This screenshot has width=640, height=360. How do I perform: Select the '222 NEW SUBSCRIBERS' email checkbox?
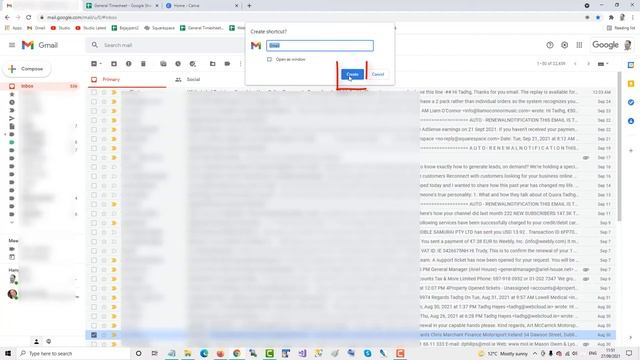coord(94,213)
